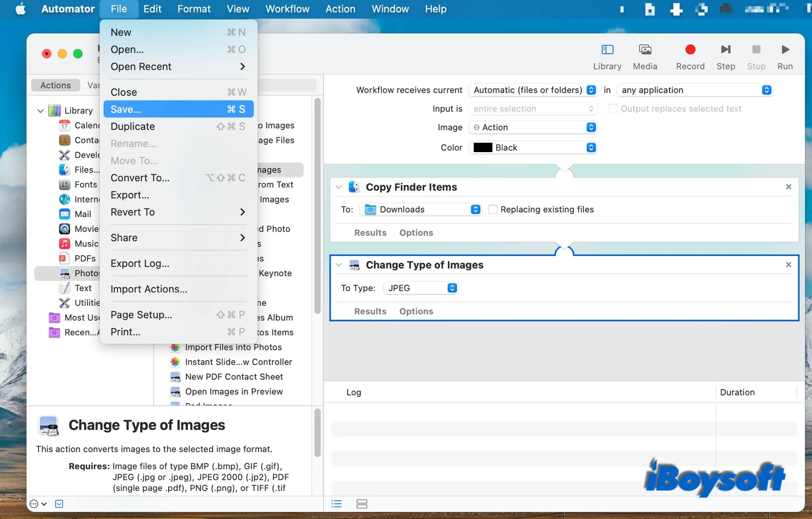Switch to two-pane layout at bottom bar

click(362, 504)
